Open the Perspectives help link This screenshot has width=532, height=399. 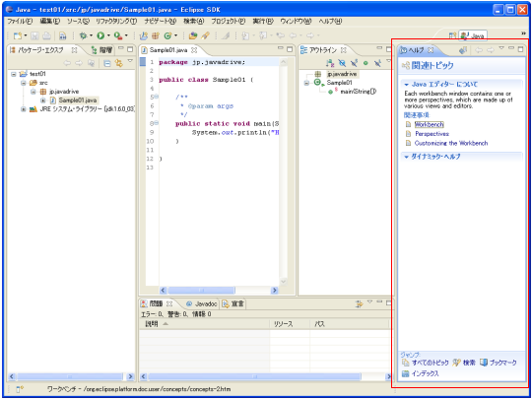pyautogui.click(x=432, y=134)
